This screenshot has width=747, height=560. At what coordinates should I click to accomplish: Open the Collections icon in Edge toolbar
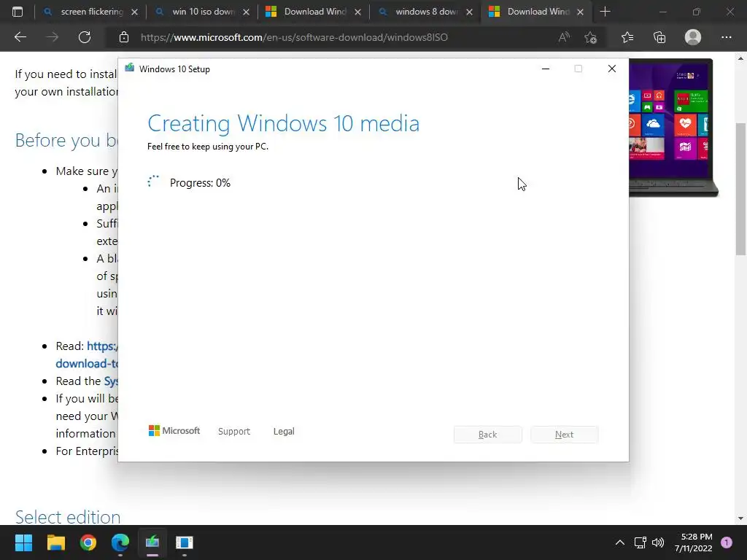coord(659,37)
